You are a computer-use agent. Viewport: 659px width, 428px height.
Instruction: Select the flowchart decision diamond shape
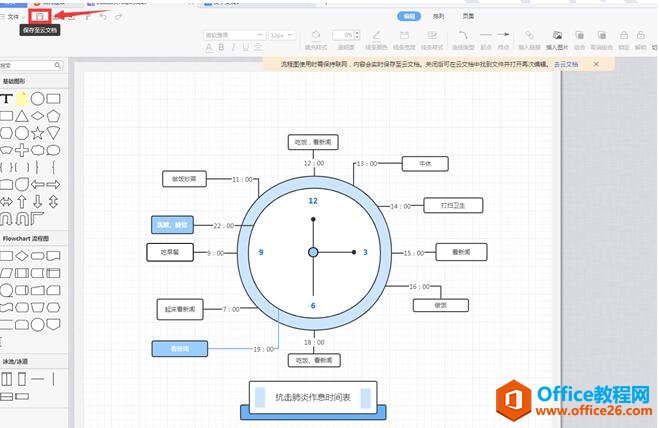pyautogui.click(x=22, y=256)
